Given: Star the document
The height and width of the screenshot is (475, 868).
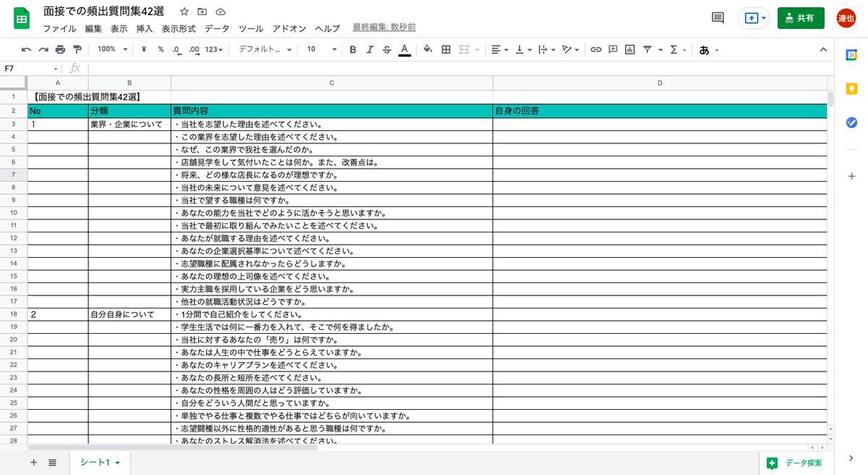Looking at the screenshot, I should (184, 12).
